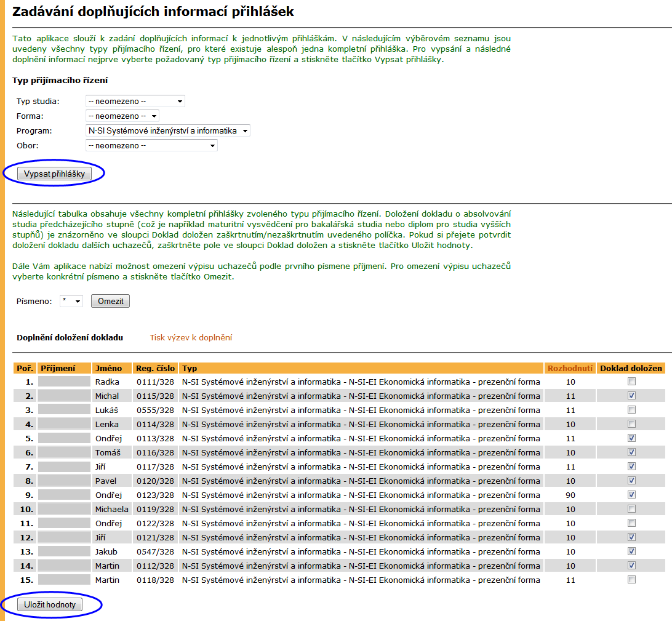
Task: Click the name Radka in row 1
Action: [107, 382]
